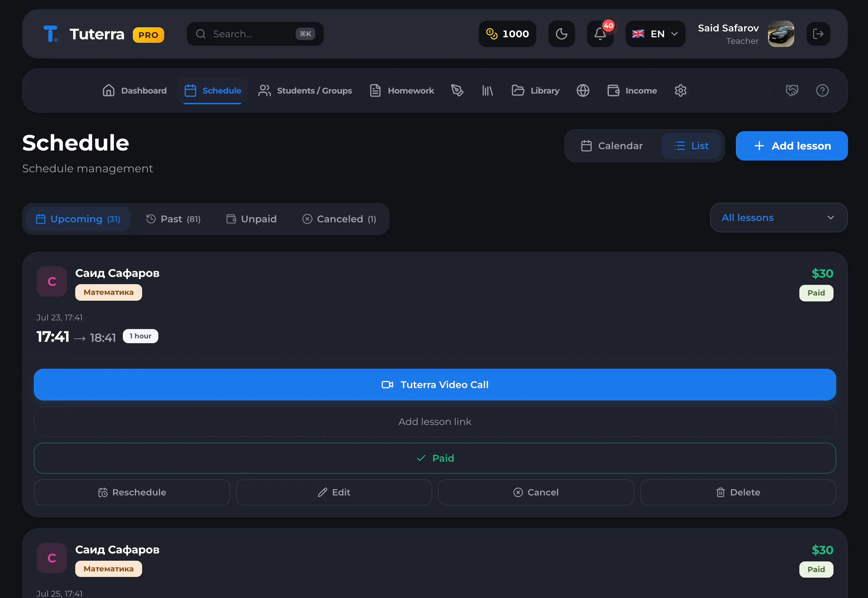Click the 17:41 start time
The height and width of the screenshot is (598, 868).
[x=53, y=337]
